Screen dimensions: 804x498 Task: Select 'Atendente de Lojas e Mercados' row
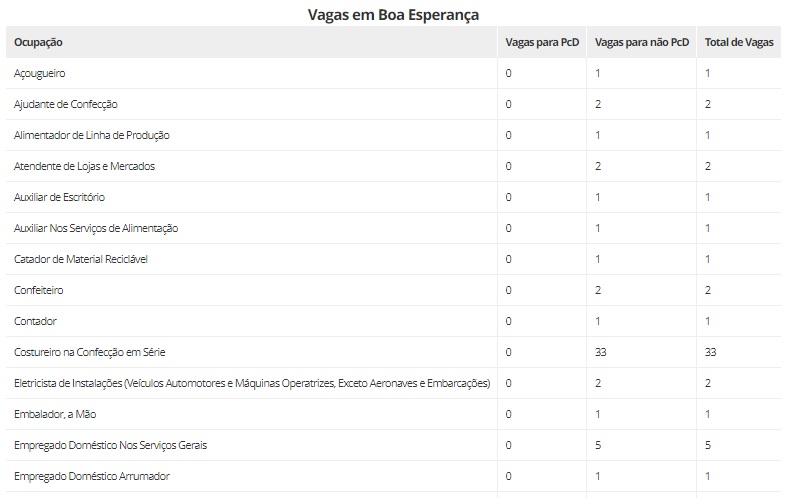(x=85, y=166)
